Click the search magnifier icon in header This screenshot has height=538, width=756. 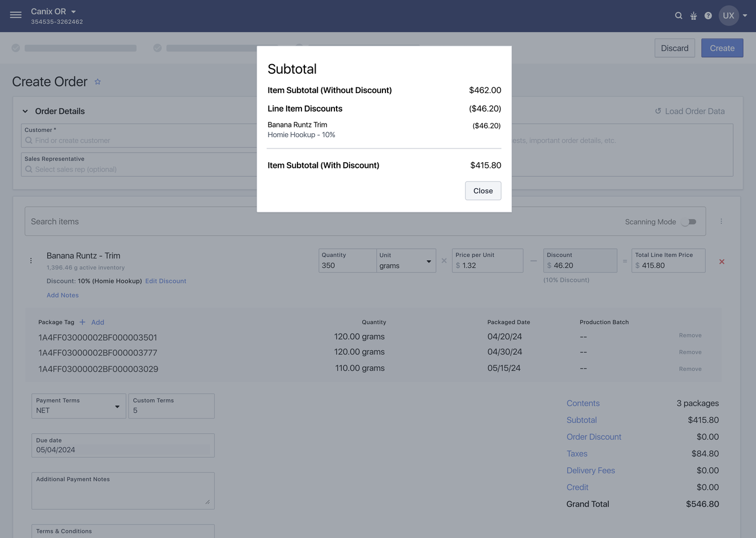point(678,16)
